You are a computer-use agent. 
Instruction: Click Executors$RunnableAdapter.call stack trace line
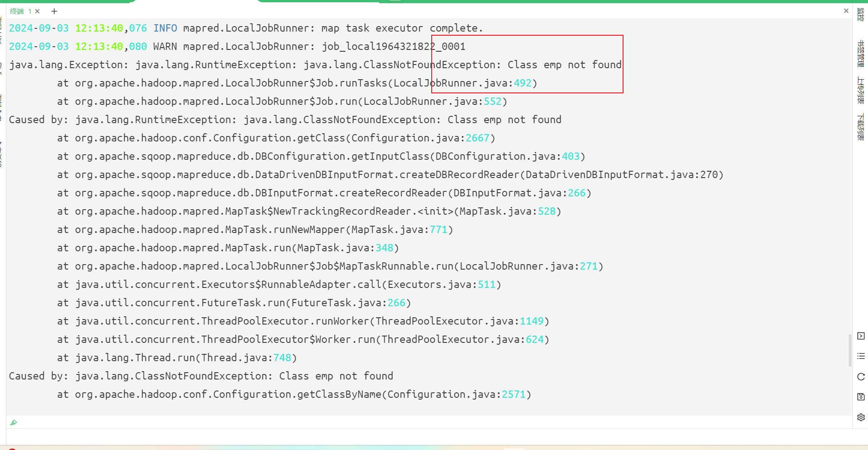(279, 285)
